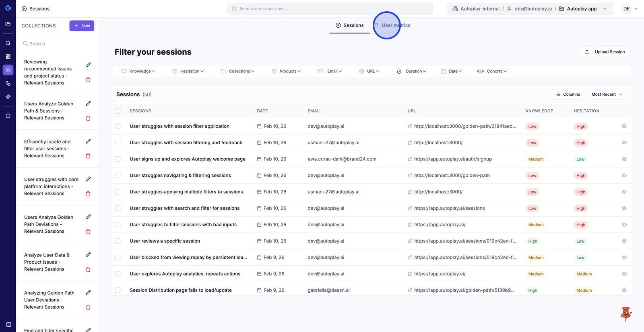Click the Upload Session button
This screenshot has height=332, width=644.
605,52
